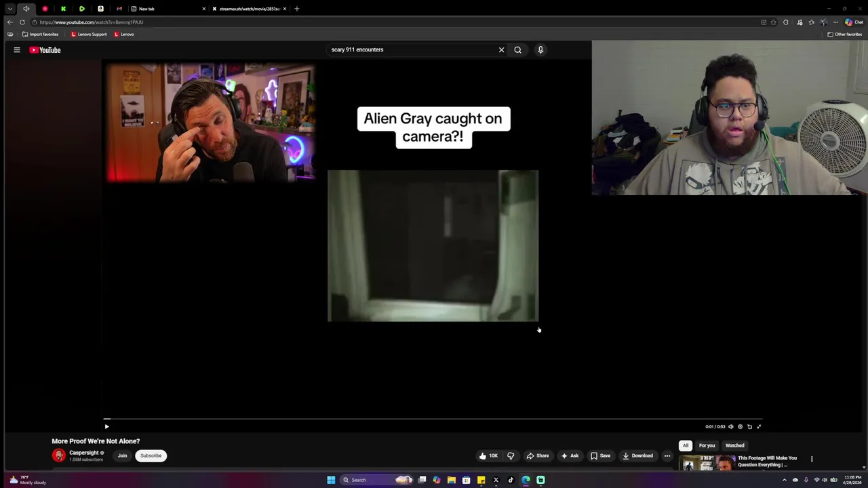
Task: Open the video player settings gear
Action: click(741, 426)
